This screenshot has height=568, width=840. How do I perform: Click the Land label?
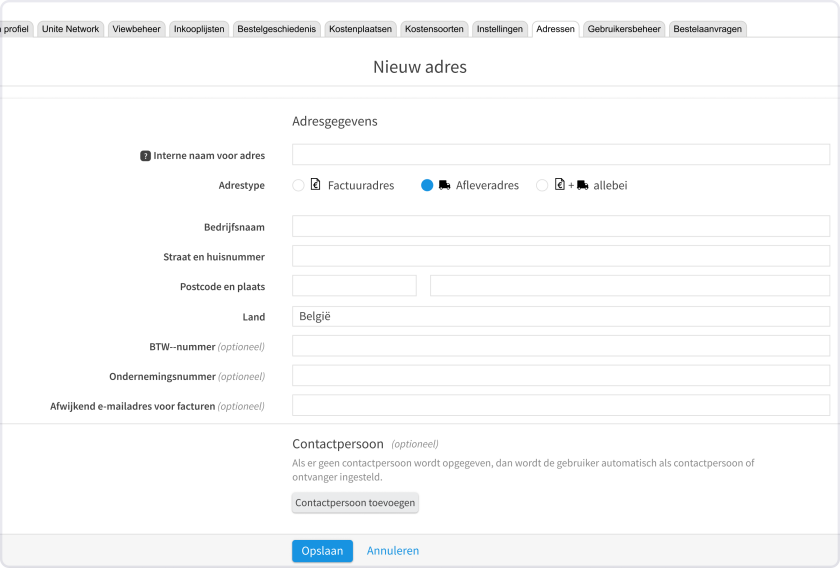(x=253, y=317)
